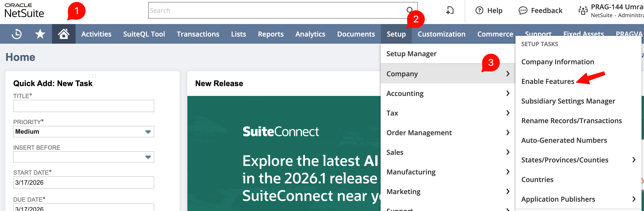This screenshot has height=211, width=644.
Task: Click the role switcher people icon
Action: point(583,11)
